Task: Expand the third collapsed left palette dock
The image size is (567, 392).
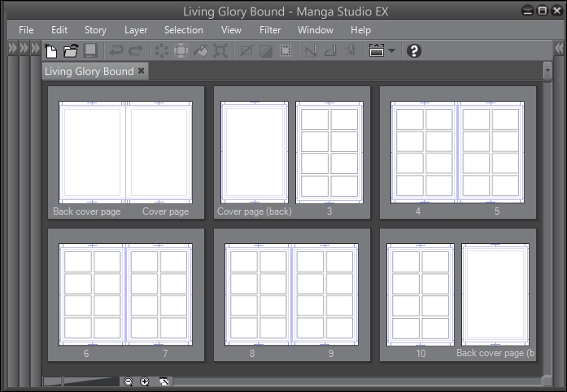Action: (35, 48)
